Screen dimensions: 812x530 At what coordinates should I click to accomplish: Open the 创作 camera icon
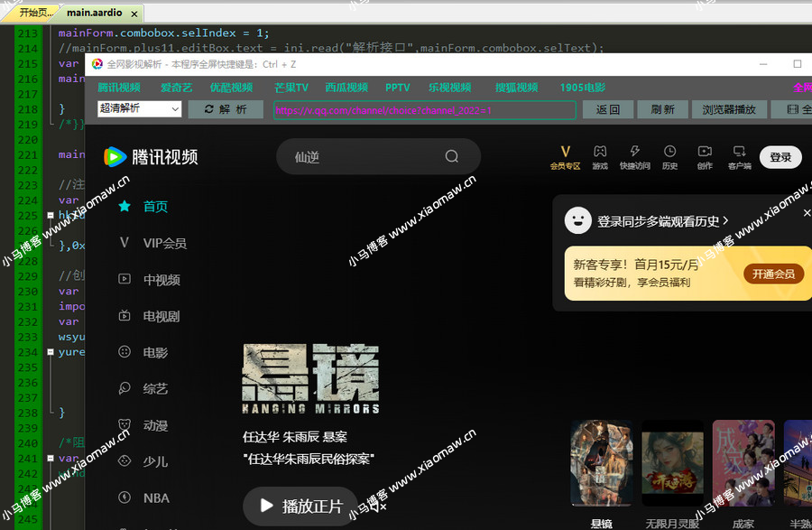(705, 157)
